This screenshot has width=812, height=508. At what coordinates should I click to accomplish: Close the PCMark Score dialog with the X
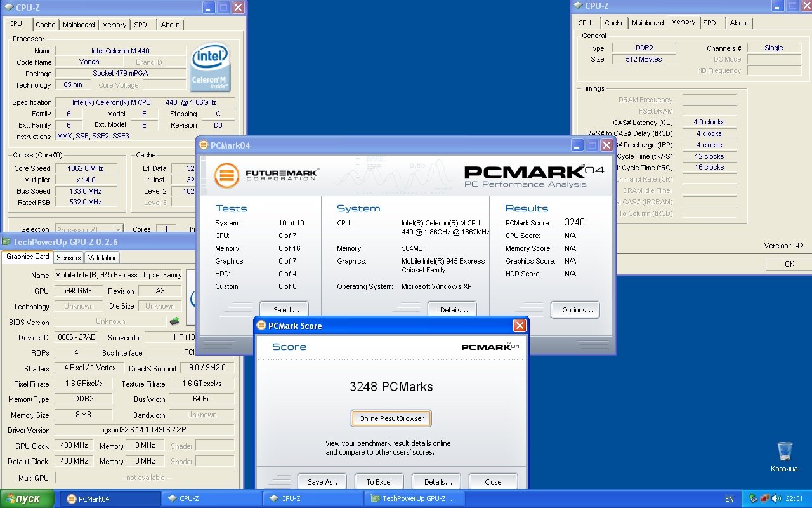pos(520,326)
